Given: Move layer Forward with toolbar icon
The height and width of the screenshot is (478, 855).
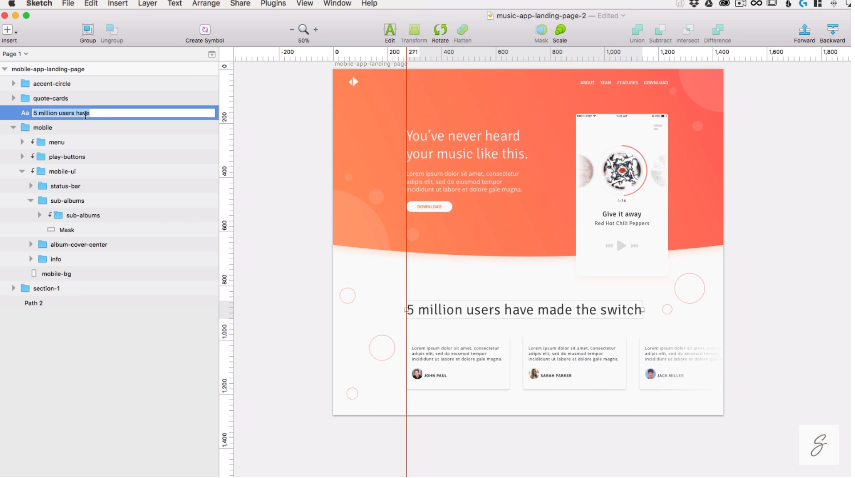Looking at the screenshot, I should pos(804,29).
